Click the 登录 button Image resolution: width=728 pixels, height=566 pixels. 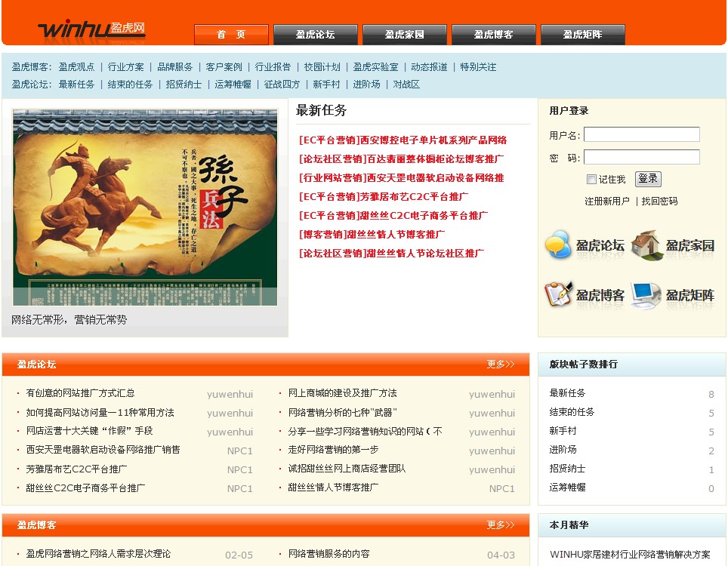coord(648,179)
